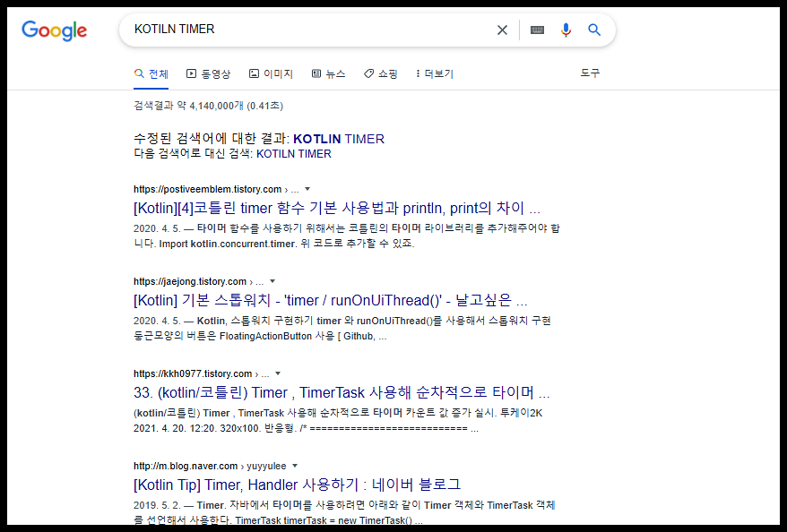Switch to the 이미지 tab
Viewport: 787px width, 532px height.
(271, 73)
